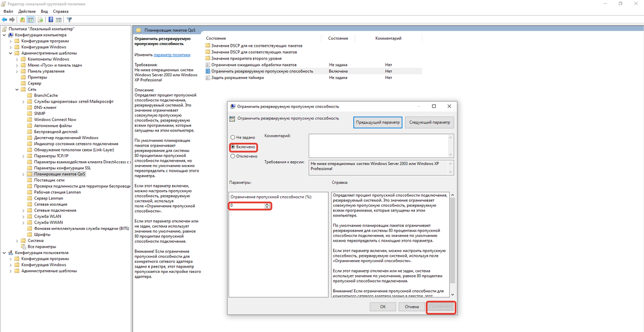Click the blue Back arrow in toolbar
The height and width of the screenshot is (332, 644).
click(x=4, y=19)
